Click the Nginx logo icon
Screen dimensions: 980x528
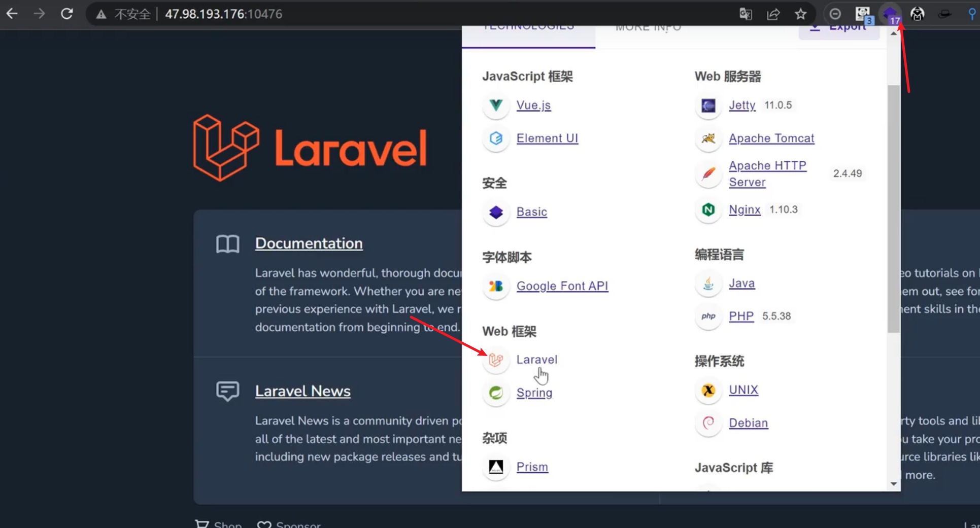point(708,209)
